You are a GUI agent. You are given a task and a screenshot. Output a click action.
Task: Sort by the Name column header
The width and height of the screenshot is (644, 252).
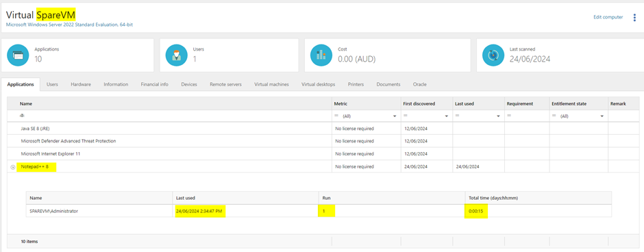click(25, 104)
